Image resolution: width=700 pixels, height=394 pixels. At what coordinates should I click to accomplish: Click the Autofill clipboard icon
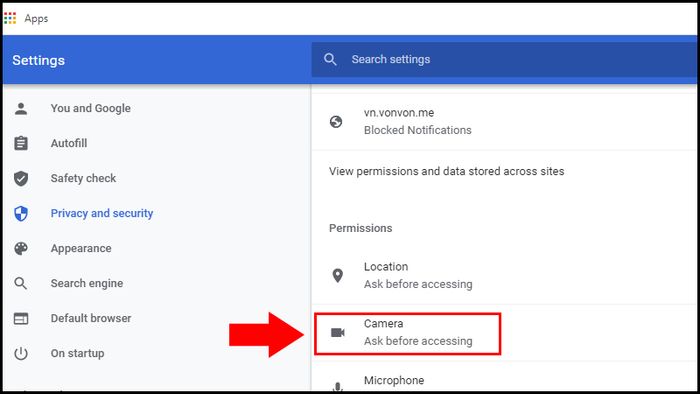click(21, 143)
